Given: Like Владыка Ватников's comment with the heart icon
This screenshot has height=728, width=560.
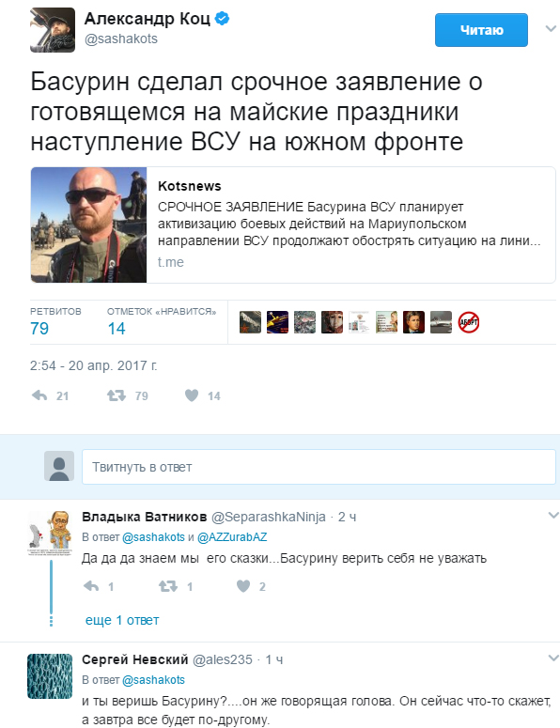Looking at the screenshot, I should pyautogui.click(x=243, y=586).
